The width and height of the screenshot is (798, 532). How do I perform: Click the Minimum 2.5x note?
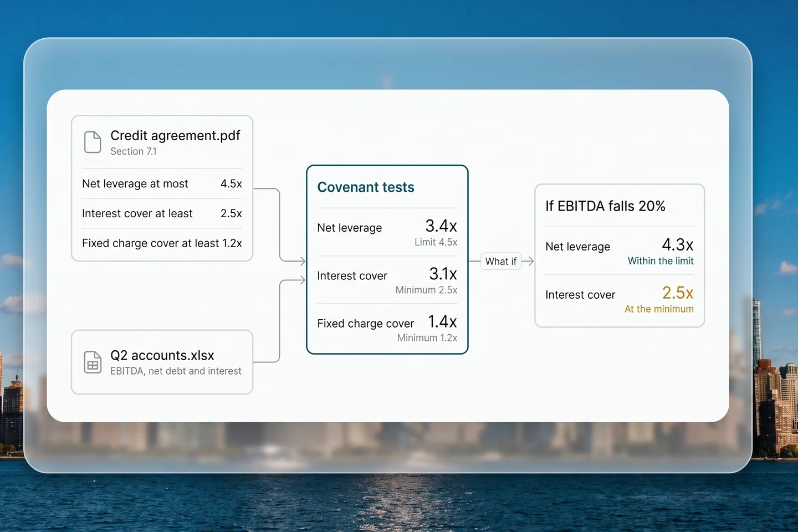pyautogui.click(x=427, y=290)
